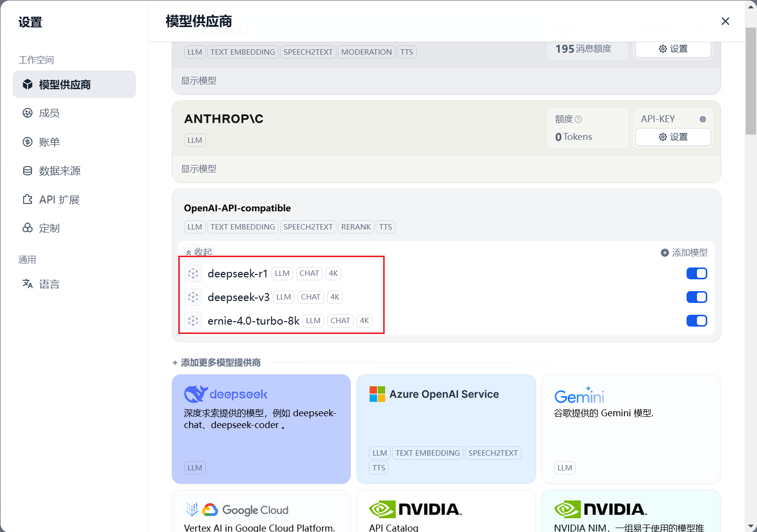The height and width of the screenshot is (532, 757).
Task: Click the ANTHROP\C provider logo
Action: click(224, 119)
